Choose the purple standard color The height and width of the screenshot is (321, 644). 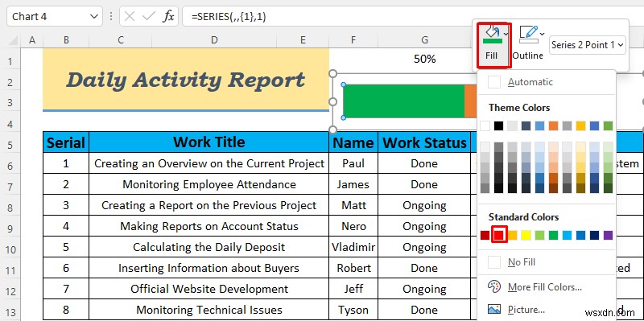pyautogui.click(x=609, y=235)
